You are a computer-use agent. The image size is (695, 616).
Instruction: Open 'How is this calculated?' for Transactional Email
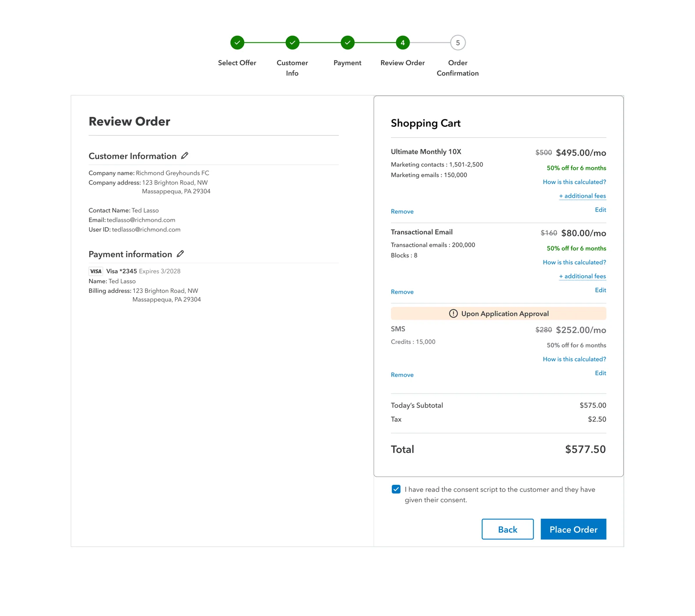pos(575,262)
